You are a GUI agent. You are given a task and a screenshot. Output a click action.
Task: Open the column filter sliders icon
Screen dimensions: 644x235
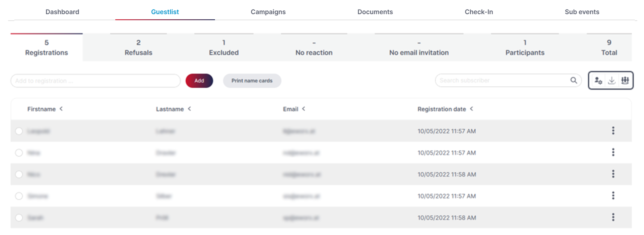tap(625, 80)
